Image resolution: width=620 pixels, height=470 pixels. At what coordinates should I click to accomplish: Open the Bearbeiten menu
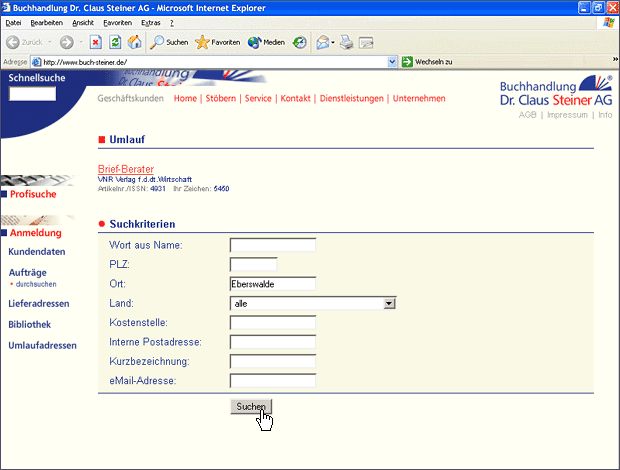[x=46, y=23]
